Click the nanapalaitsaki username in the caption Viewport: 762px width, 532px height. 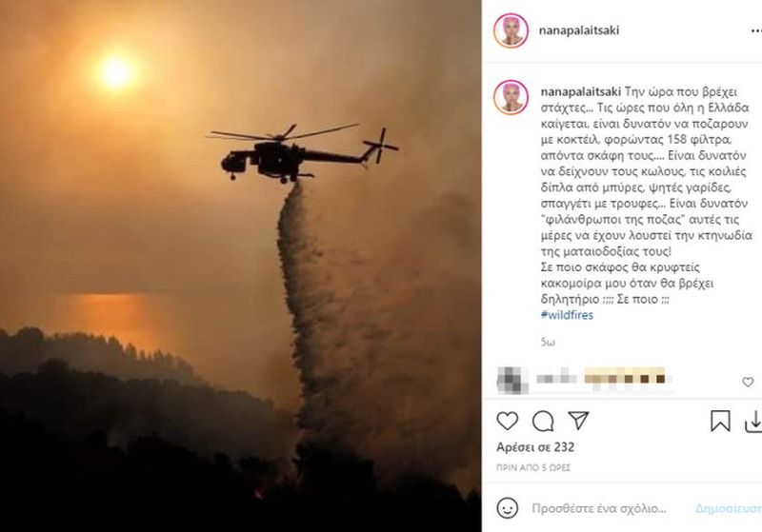click(581, 91)
